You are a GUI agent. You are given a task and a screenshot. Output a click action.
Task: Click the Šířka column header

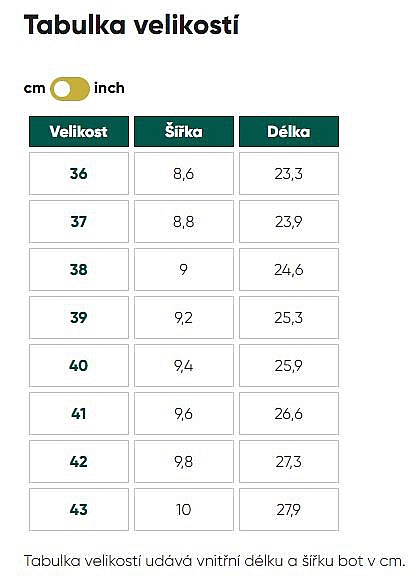pyautogui.click(x=184, y=131)
